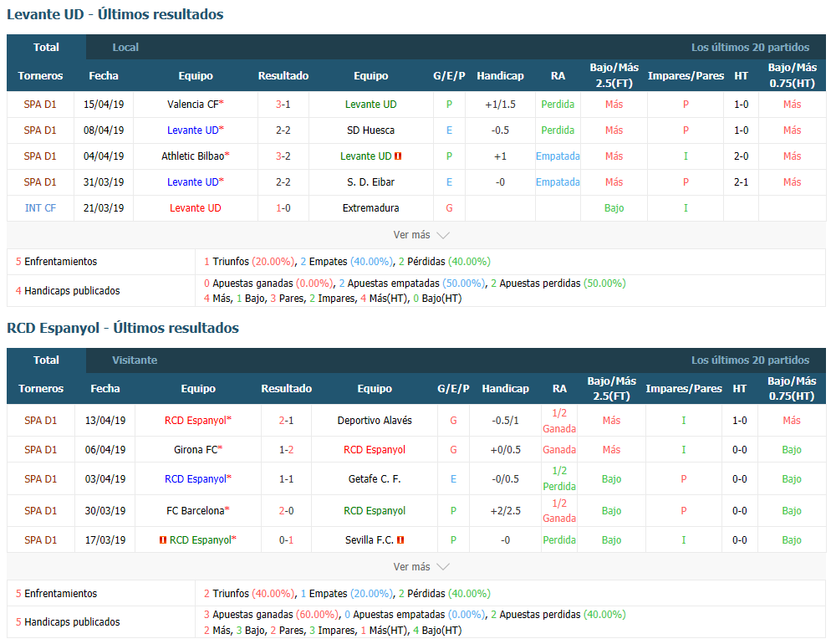Click the '1 Triunfos (20.00%)' summary text

click(x=249, y=262)
